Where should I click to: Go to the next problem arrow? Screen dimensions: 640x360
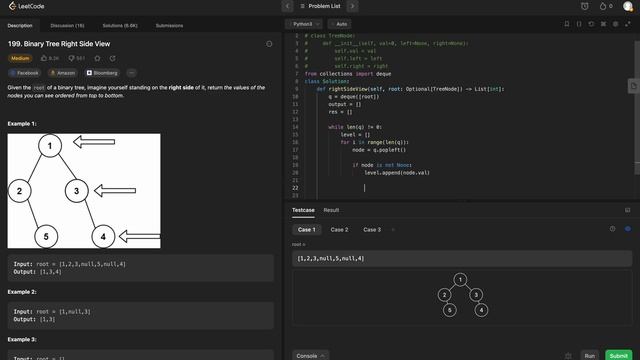(353, 6)
